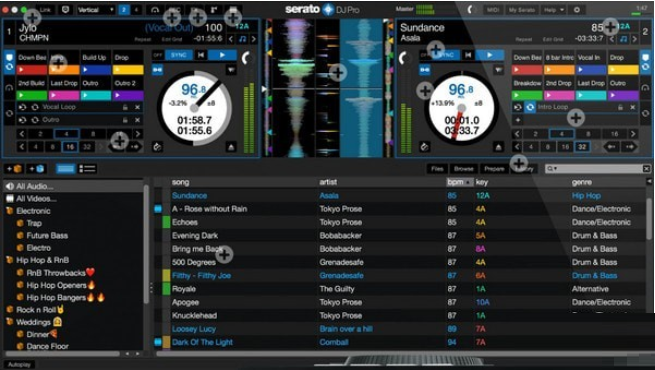
Task: Click the add crate icon
Action: 13,169
